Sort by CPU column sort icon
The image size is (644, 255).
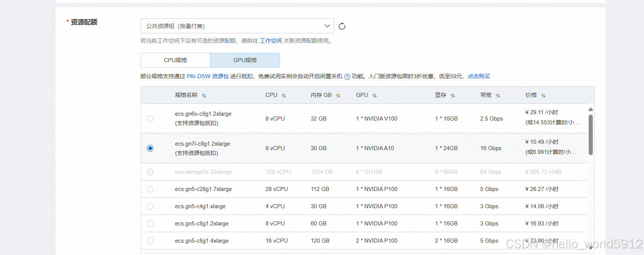[284, 95]
